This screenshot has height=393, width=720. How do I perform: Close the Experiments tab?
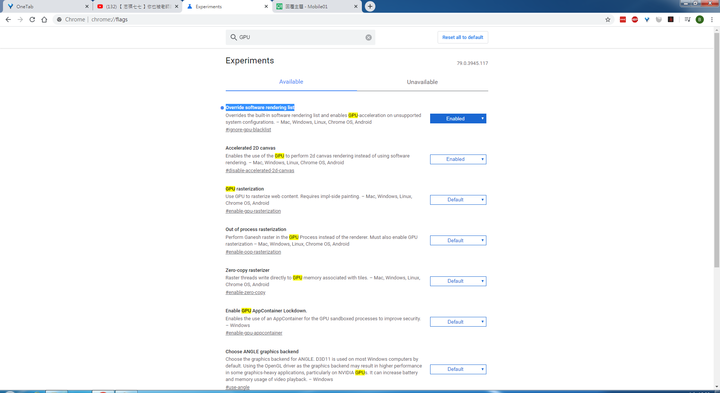tap(266, 6)
